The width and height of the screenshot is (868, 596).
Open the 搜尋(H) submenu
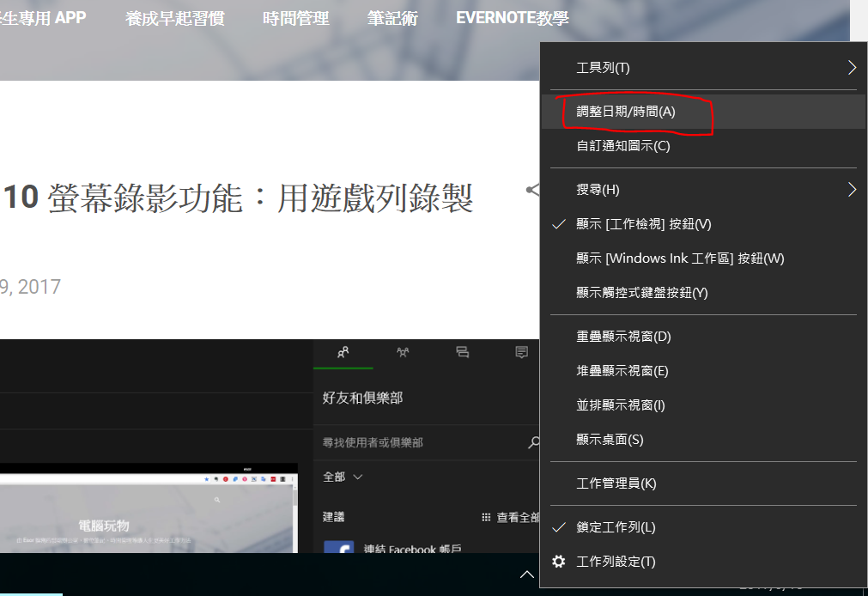703,190
